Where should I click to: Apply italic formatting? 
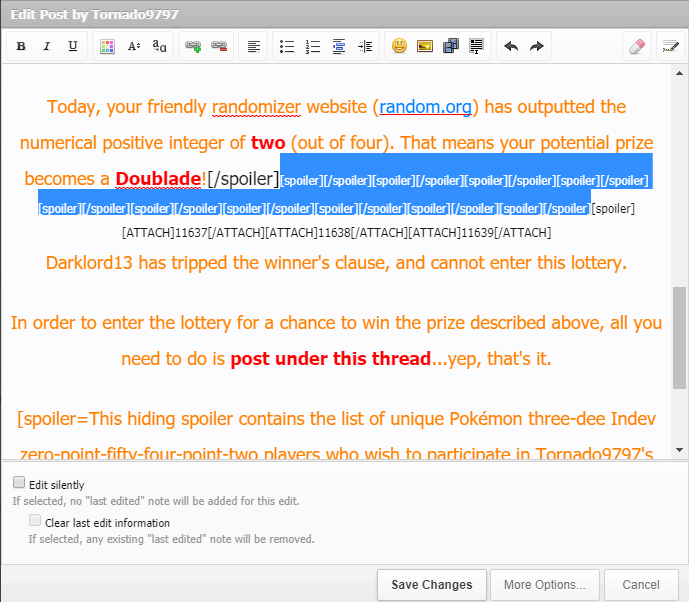point(46,47)
